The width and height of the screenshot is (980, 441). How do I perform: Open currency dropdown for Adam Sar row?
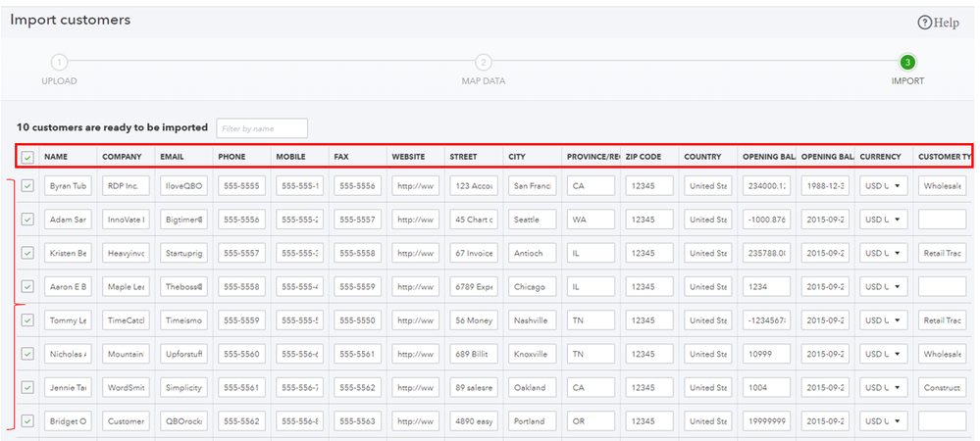(x=884, y=220)
